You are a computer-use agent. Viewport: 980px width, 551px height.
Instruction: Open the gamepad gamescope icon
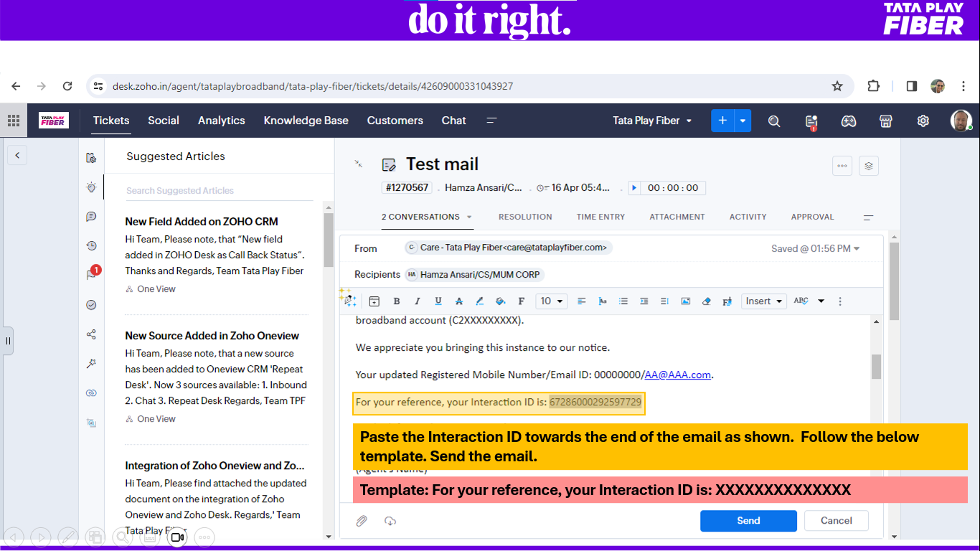point(849,121)
